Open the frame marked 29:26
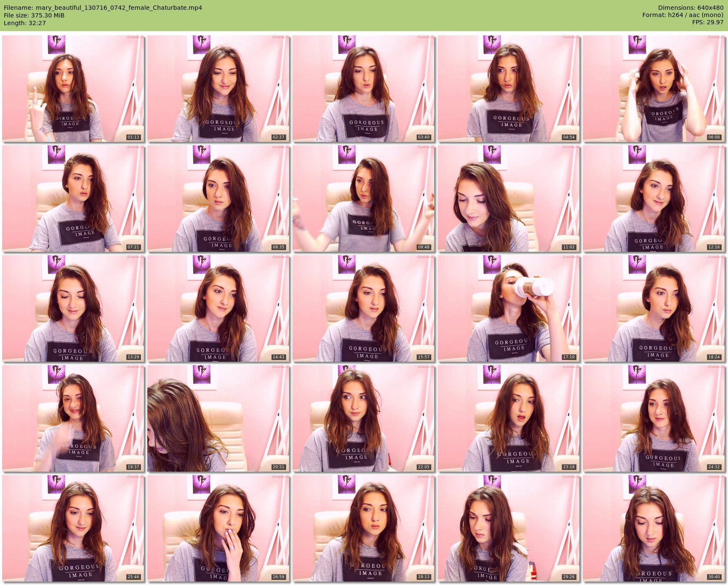 click(509, 528)
